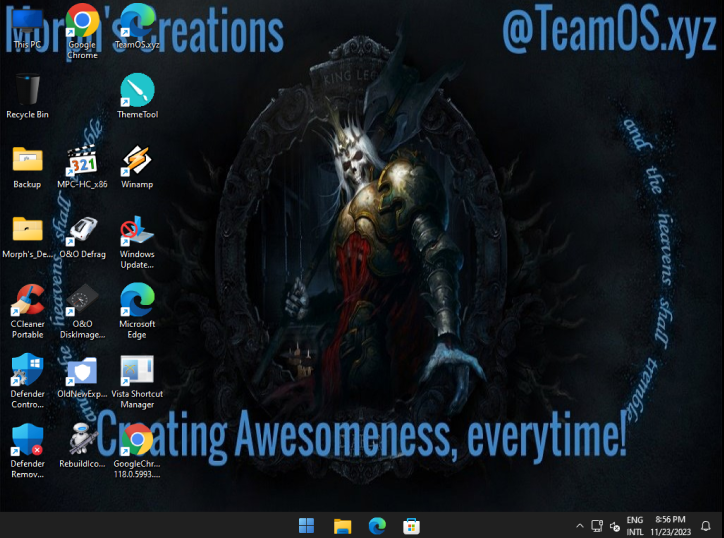
Task: Open the network status tray icon
Action: coord(597,526)
